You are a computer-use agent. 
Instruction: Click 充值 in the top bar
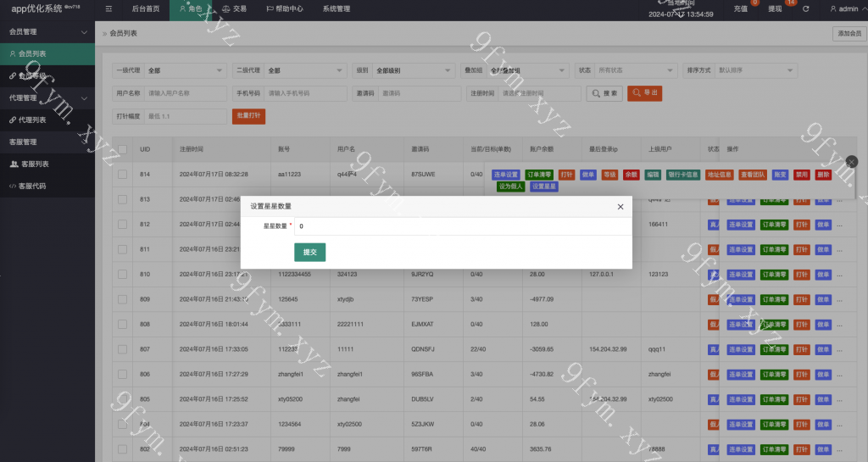point(741,8)
